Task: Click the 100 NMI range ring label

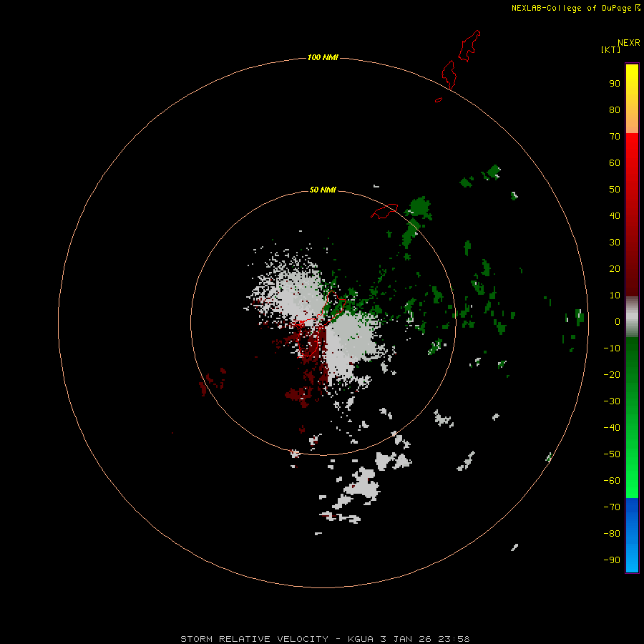Action: 323,57
